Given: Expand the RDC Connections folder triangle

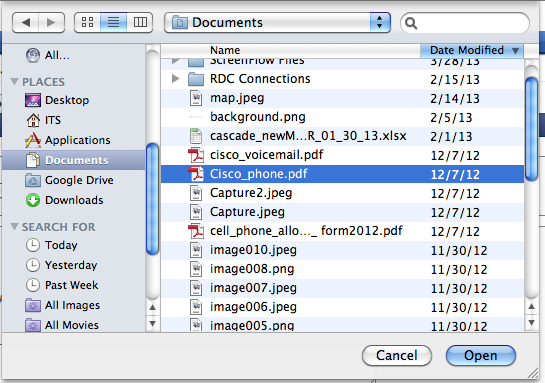Looking at the screenshot, I should click(x=176, y=79).
